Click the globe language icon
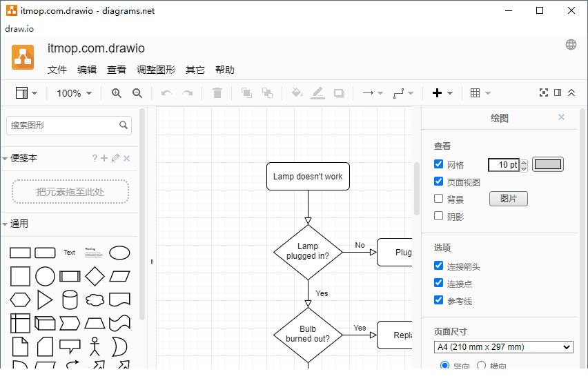Viewport: 588px width, 383px height. tap(571, 45)
